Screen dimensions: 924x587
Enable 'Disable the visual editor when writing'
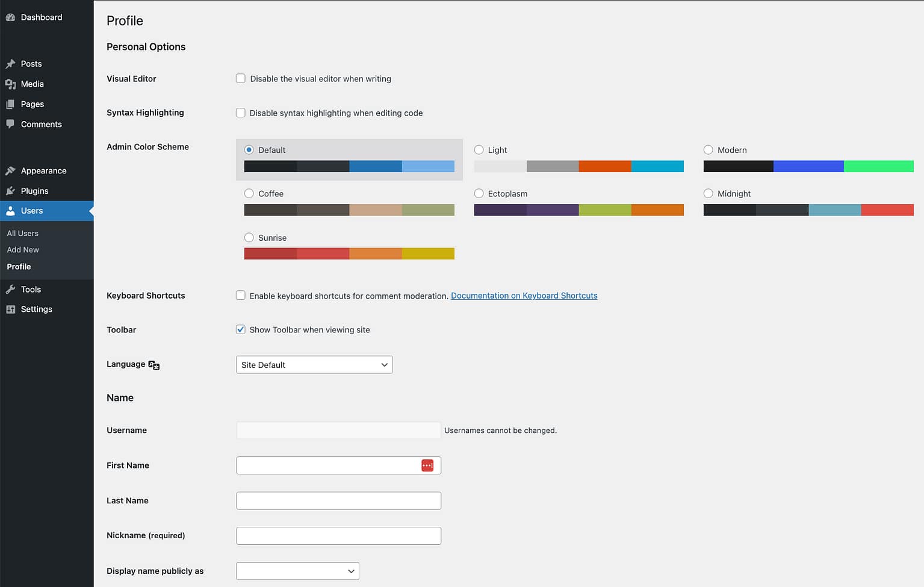coord(240,78)
